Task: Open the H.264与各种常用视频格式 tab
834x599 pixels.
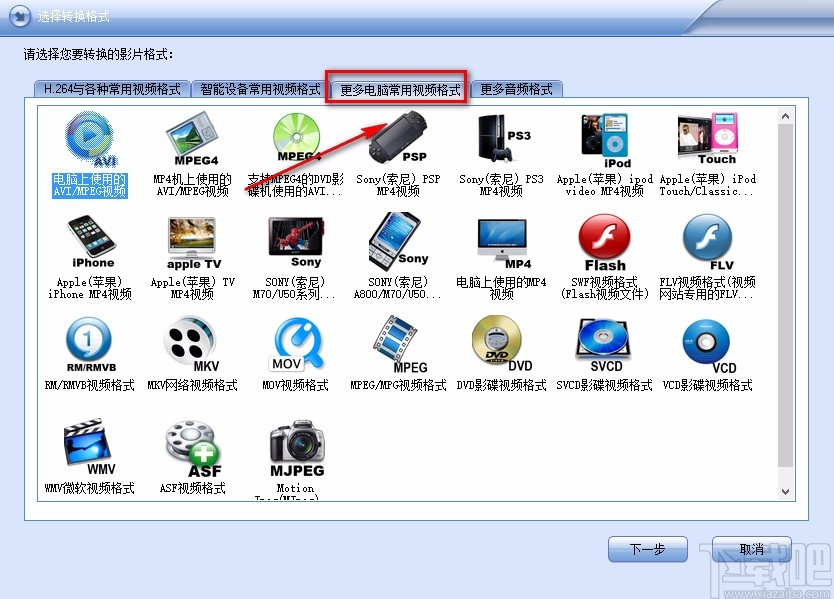Action: click(x=112, y=89)
